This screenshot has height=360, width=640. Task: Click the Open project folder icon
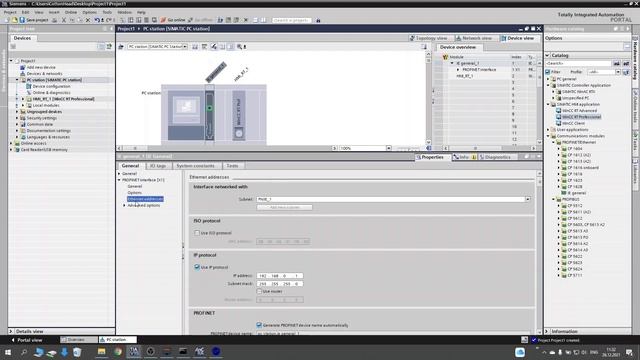(15, 20)
